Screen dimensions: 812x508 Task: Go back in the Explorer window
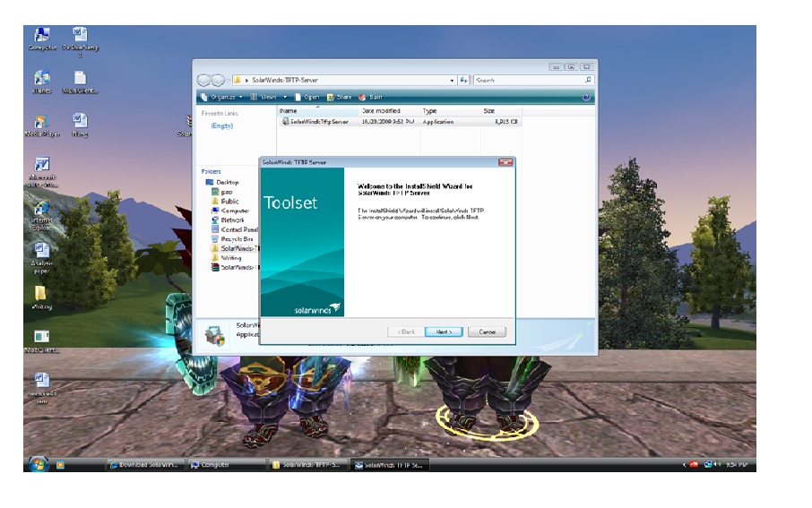[x=204, y=81]
